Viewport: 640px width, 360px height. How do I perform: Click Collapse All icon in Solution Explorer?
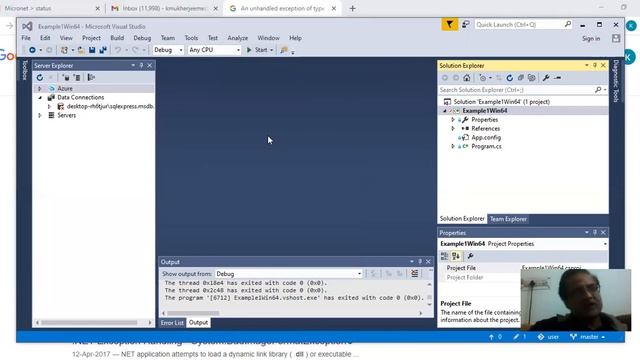click(521, 78)
